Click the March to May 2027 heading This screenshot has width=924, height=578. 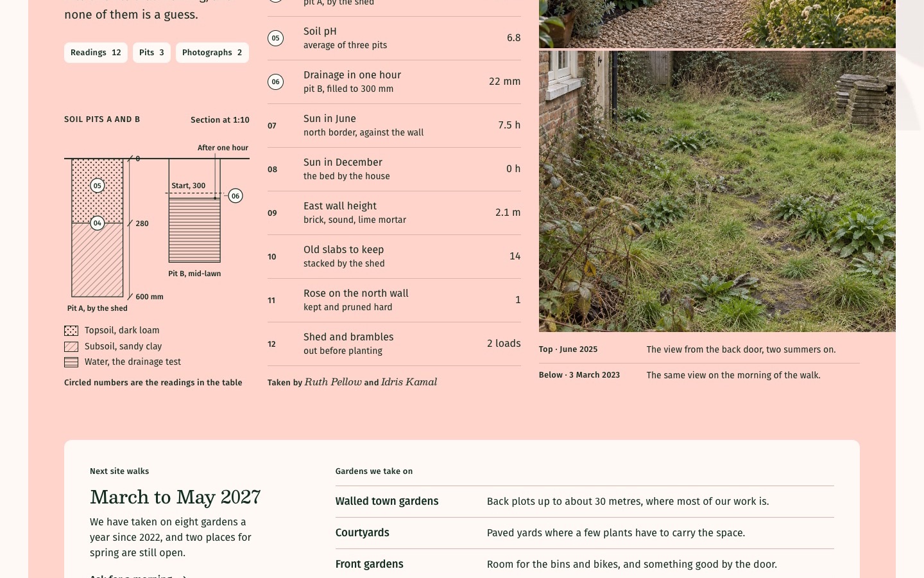[175, 497]
